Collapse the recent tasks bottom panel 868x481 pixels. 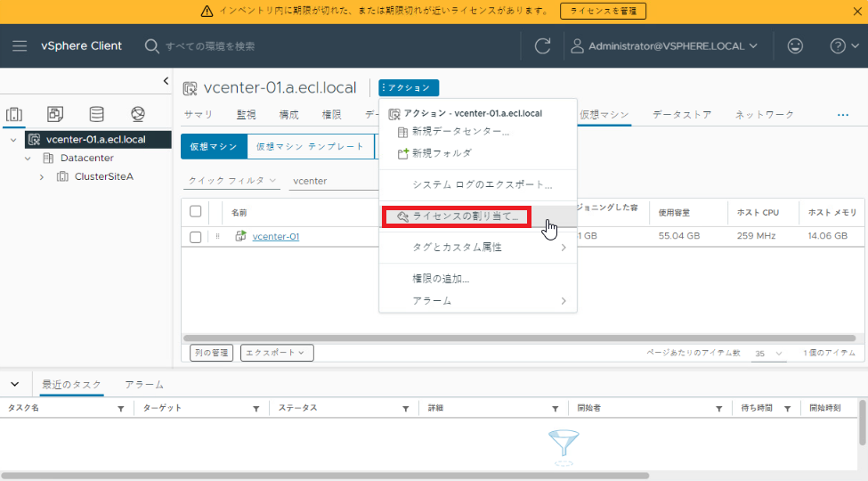point(15,384)
